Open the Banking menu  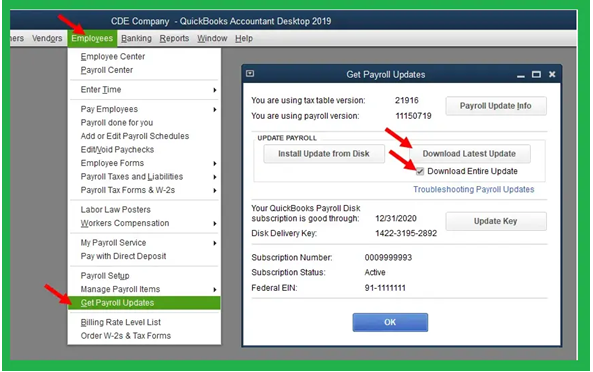pyautogui.click(x=136, y=39)
